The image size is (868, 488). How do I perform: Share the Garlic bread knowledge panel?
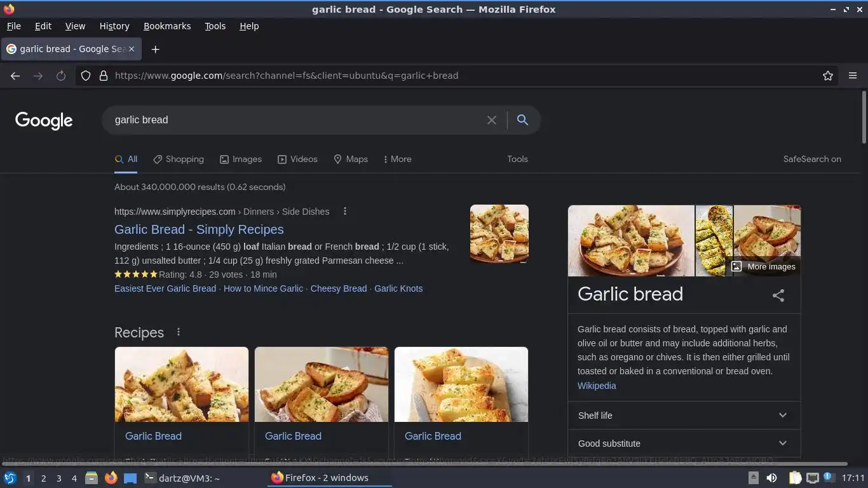778,295
